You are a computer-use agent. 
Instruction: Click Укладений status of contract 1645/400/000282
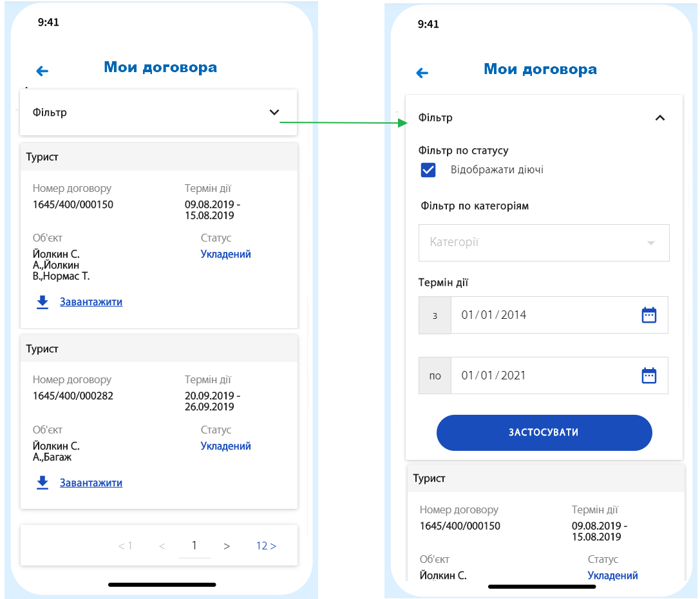225,446
